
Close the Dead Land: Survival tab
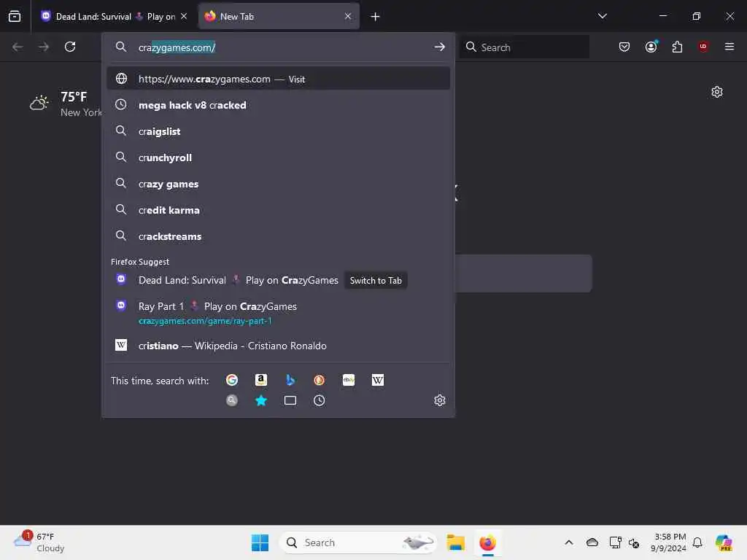click(x=184, y=17)
